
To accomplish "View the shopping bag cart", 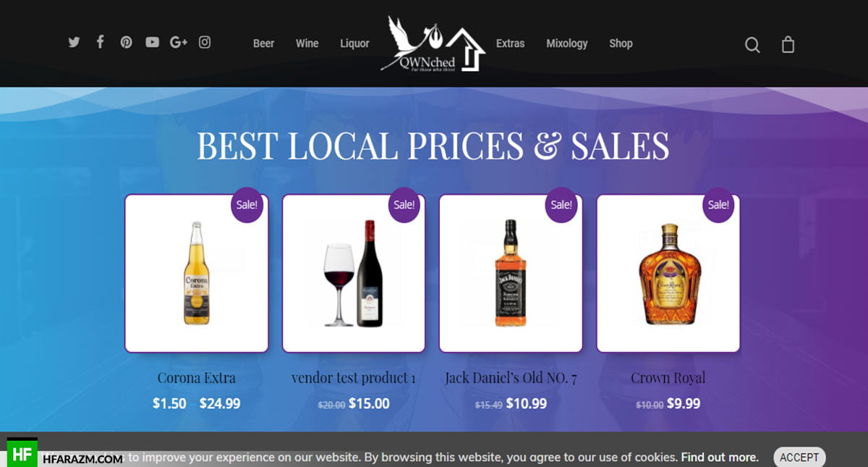I will tap(788, 44).
